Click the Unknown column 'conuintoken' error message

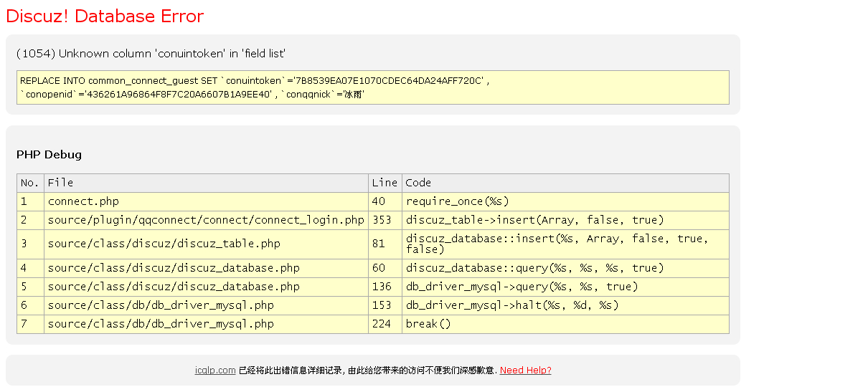pyautogui.click(x=151, y=54)
